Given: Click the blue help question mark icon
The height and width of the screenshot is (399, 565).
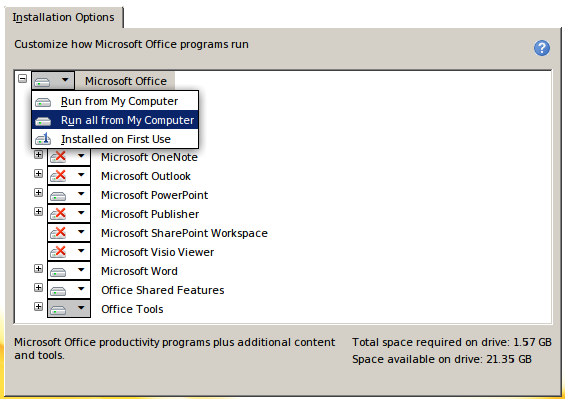Looking at the screenshot, I should 542,48.
